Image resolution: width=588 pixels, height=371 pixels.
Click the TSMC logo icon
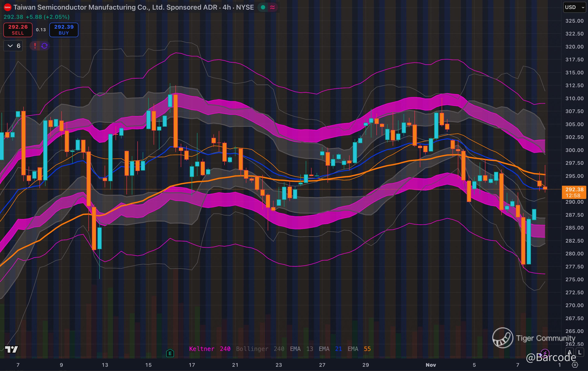[7, 7]
